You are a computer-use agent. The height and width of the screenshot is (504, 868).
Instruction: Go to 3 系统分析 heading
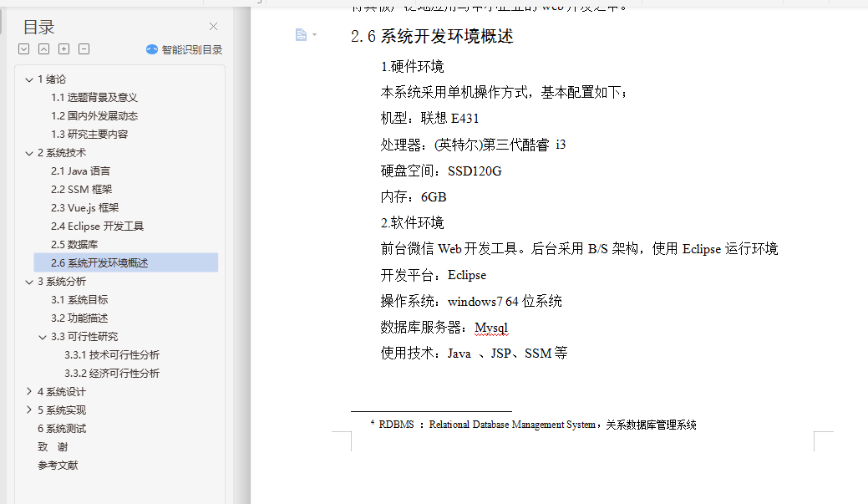pyautogui.click(x=62, y=282)
